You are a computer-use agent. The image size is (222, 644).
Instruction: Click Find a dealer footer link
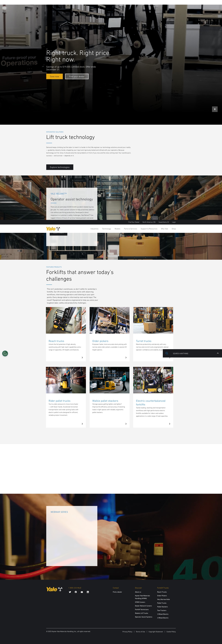[117, 592]
